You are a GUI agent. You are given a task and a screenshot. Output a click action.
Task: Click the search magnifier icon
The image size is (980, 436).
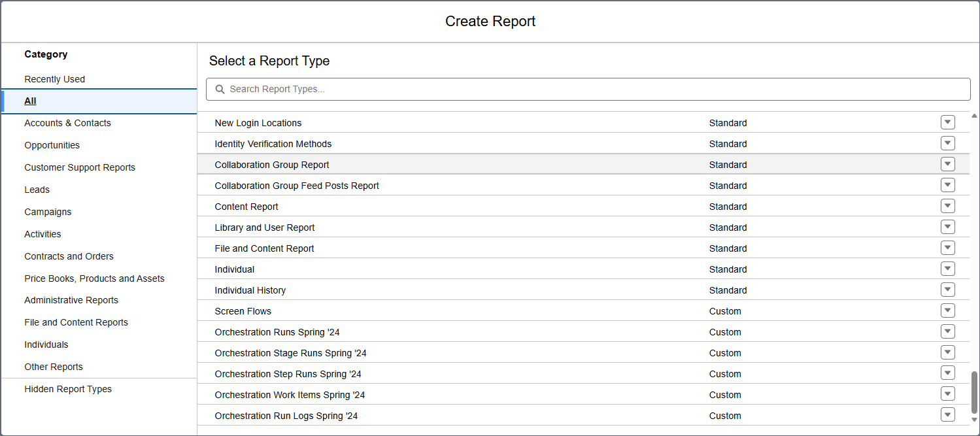[x=219, y=89]
